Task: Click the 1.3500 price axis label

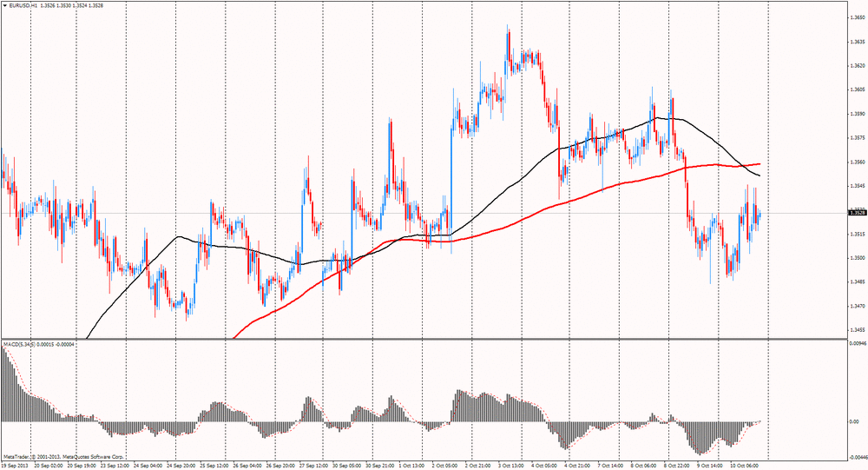Action: pyautogui.click(x=857, y=258)
